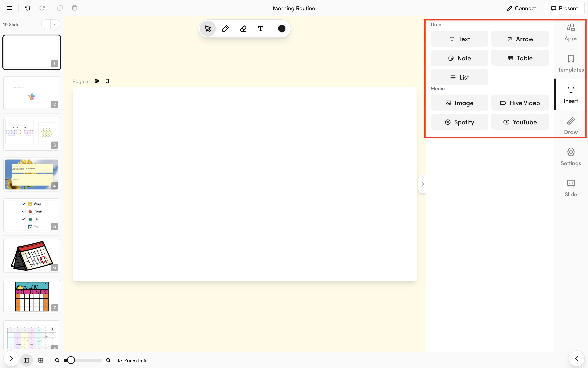Select the pencil draw tool
The width and height of the screenshot is (588, 368).
pyautogui.click(x=225, y=29)
